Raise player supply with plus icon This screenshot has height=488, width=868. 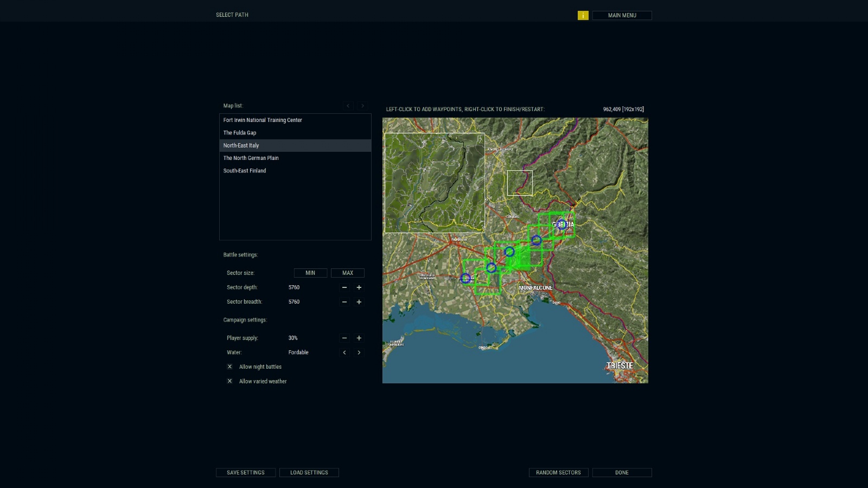tap(359, 338)
